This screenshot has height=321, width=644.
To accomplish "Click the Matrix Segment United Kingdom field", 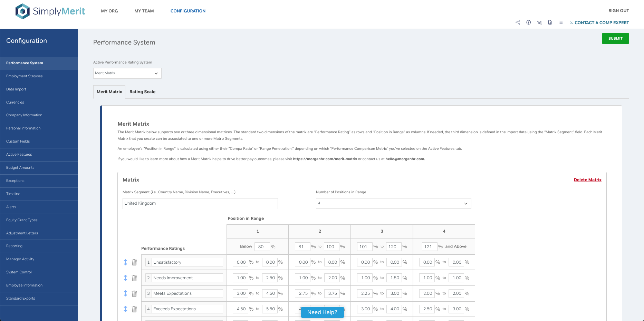I will click(x=200, y=203).
